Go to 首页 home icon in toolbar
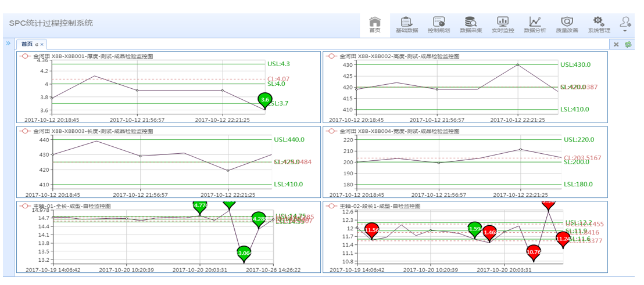This screenshot has width=644, height=285. point(375,24)
